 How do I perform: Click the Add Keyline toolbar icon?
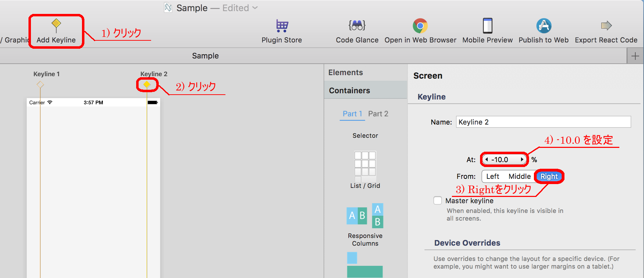click(x=56, y=25)
